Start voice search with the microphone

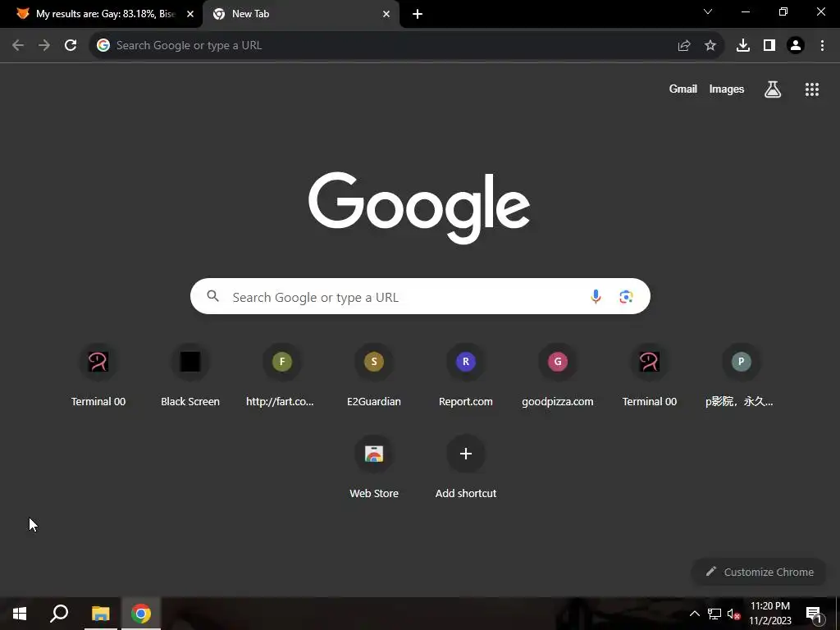tap(596, 296)
